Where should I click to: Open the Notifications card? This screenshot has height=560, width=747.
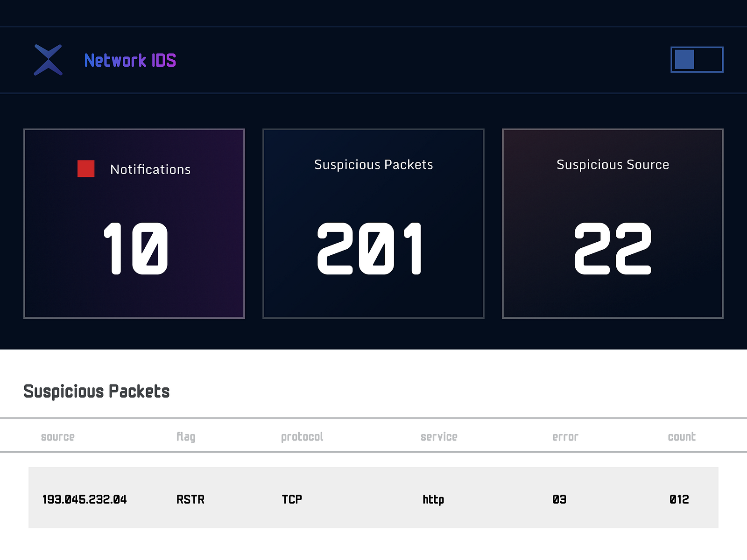coord(134,223)
